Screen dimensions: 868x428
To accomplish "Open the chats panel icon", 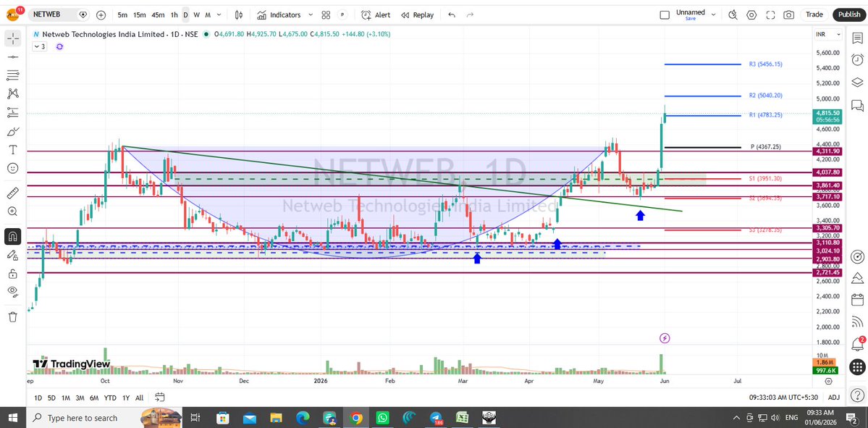I will click(x=857, y=105).
